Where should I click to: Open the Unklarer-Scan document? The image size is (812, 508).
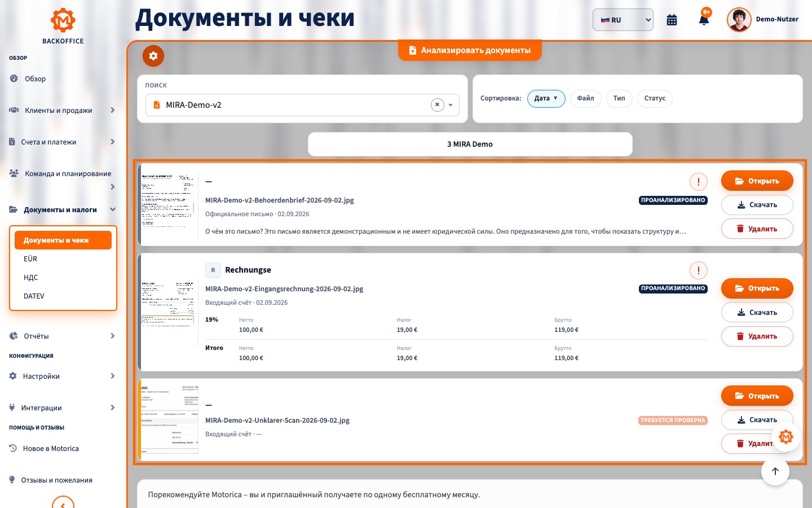757,396
